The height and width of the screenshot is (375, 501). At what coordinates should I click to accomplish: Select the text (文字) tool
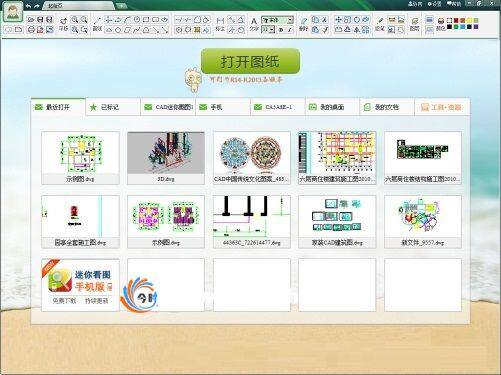tap(254, 24)
